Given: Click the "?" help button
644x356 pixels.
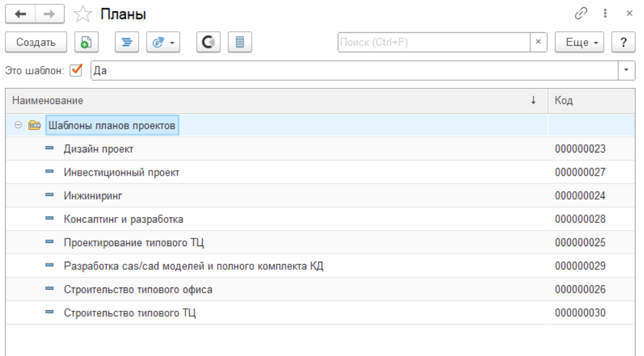Looking at the screenshot, I should coord(623,43).
